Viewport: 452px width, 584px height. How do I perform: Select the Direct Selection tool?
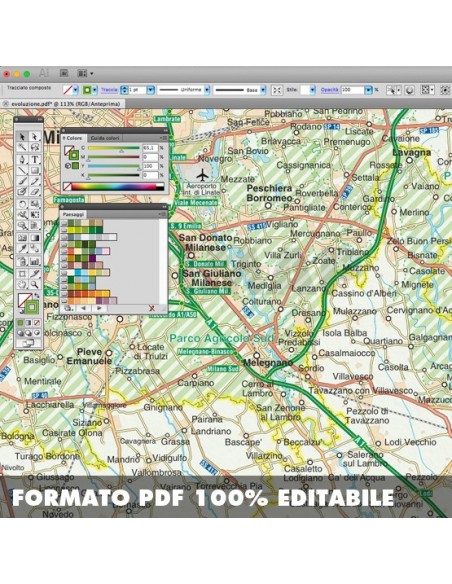(35, 137)
